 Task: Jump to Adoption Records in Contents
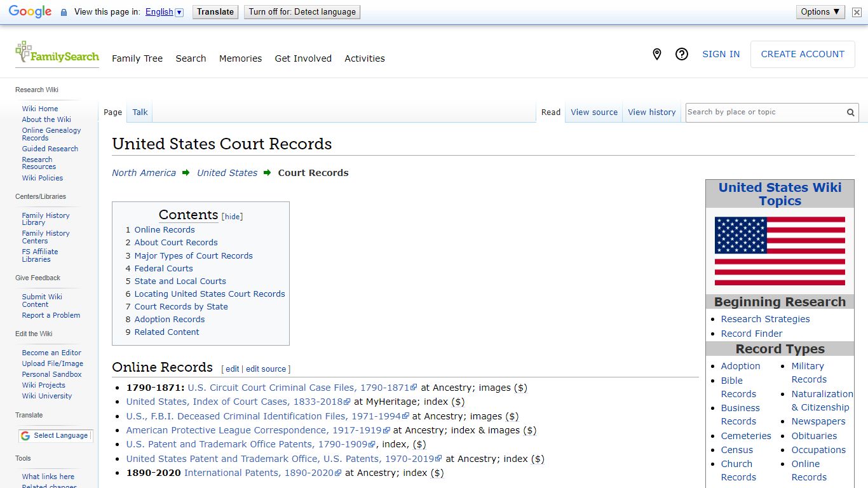(x=170, y=319)
